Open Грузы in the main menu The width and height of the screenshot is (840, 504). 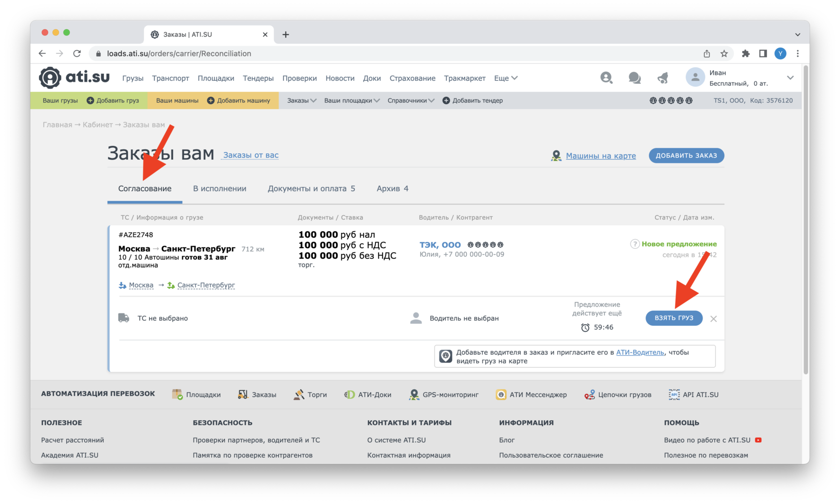pos(132,78)
